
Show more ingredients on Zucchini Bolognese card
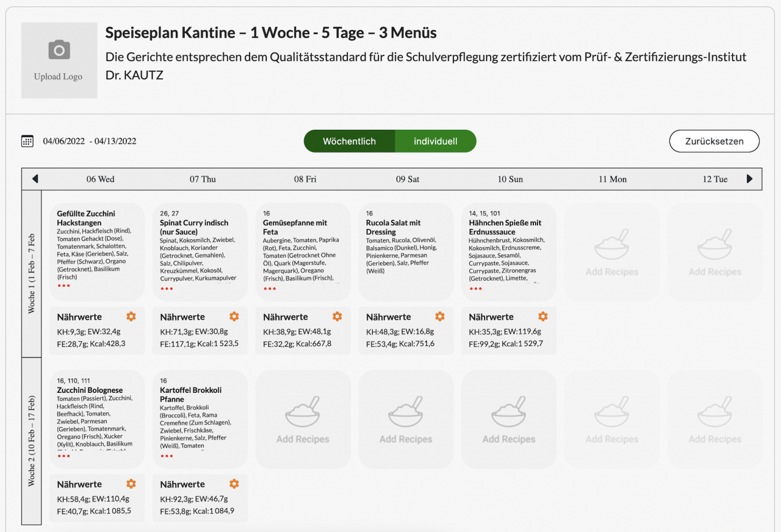tap(64, 456)
